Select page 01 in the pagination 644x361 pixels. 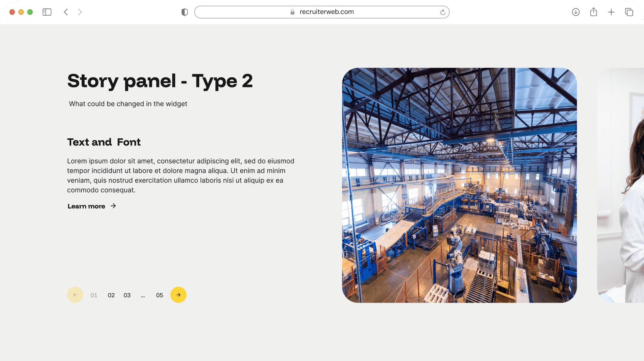tap(94, 295)
